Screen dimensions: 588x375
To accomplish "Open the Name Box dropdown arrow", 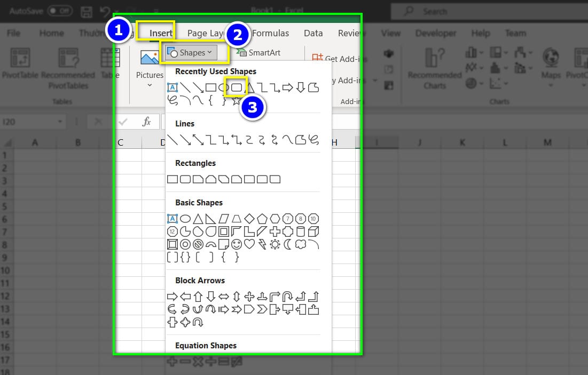I will tap(60, 121).
